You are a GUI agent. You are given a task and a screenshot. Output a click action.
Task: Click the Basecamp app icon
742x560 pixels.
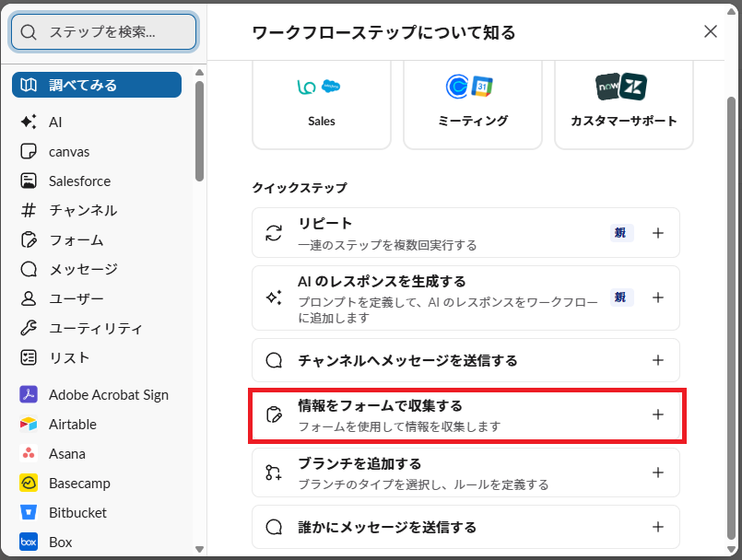[29, 483]
